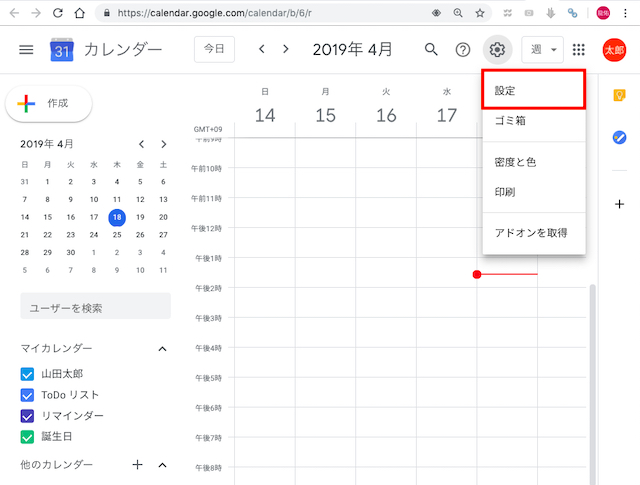640x485 pixels.
Task: Toggle 誕生日 calendar checkbox
Action: click(27, 437)
